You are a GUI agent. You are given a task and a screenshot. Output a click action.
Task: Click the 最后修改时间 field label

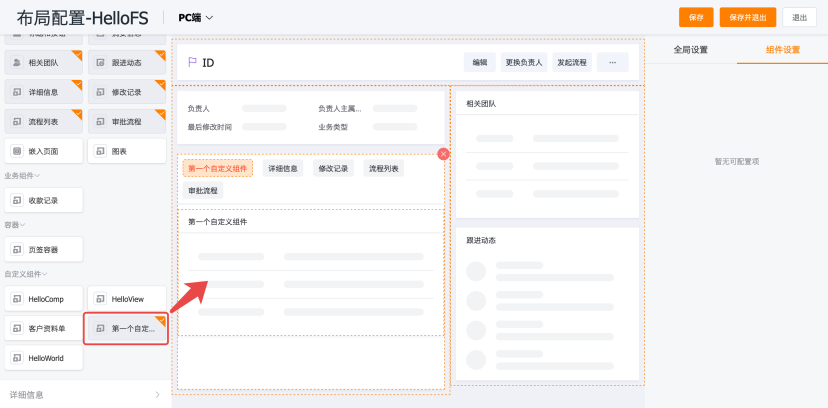pos(210,127)
